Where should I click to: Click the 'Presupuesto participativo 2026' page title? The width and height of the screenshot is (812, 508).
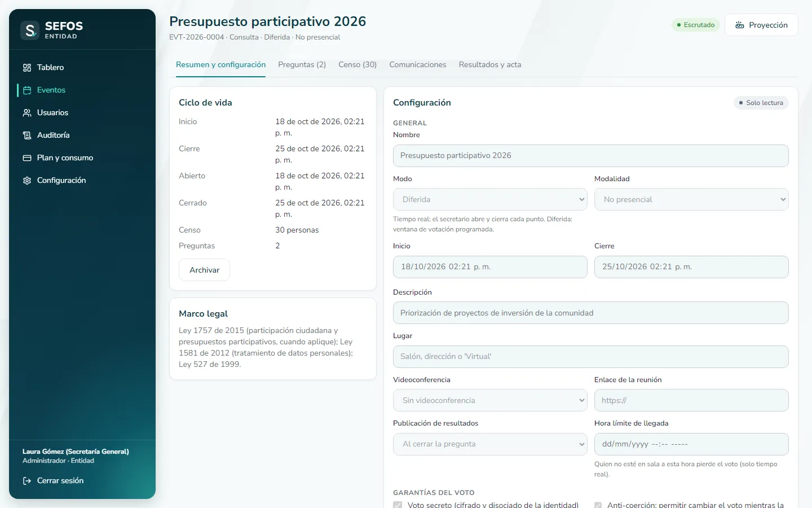pos(268,21)
